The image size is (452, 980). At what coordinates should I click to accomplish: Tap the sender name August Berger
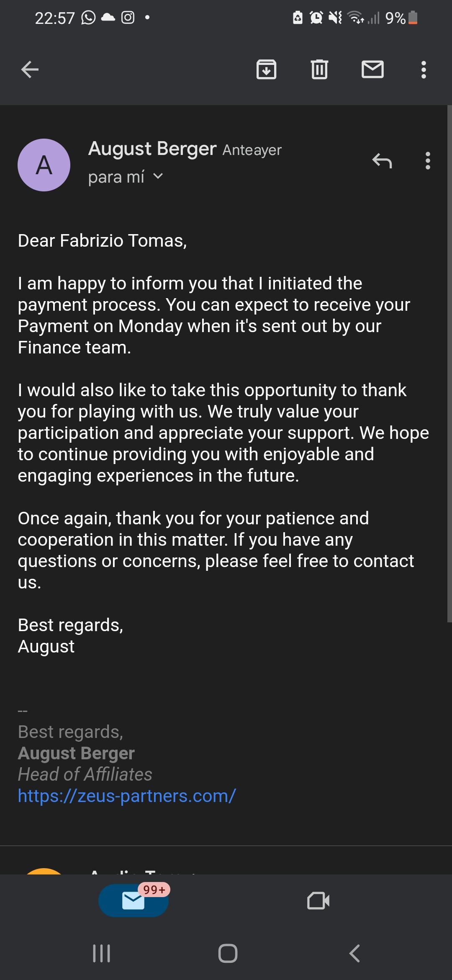pyautogui.click(x=152, y=149)
